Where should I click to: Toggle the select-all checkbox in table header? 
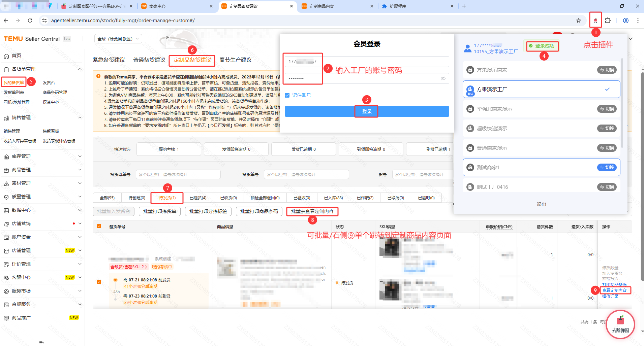point(99,226)
